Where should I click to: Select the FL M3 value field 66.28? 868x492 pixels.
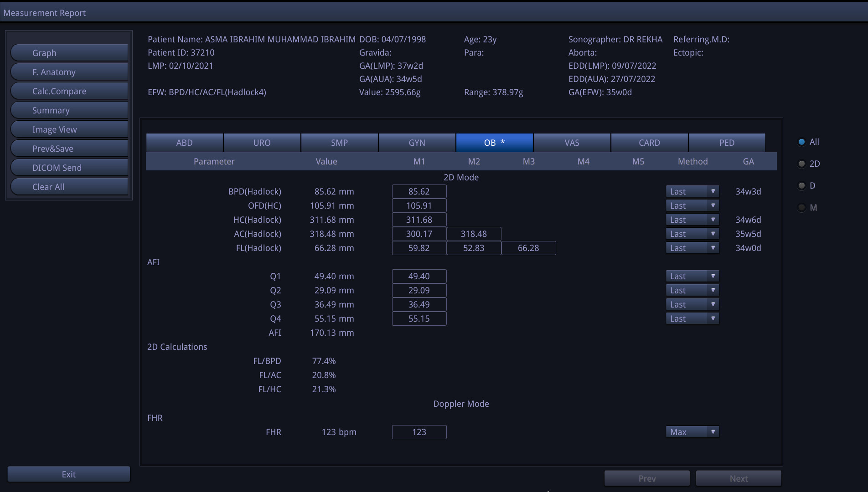[528, 248]
